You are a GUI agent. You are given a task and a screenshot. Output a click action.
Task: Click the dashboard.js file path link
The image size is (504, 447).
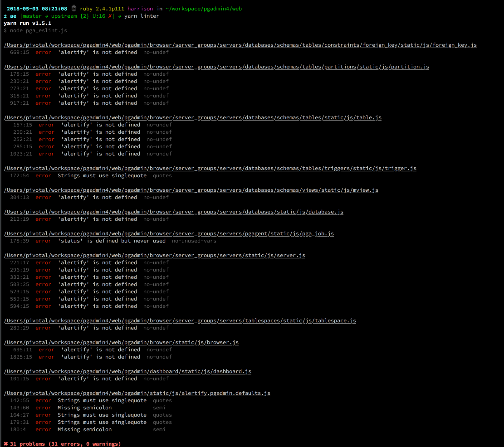click(x=127, y=371)
